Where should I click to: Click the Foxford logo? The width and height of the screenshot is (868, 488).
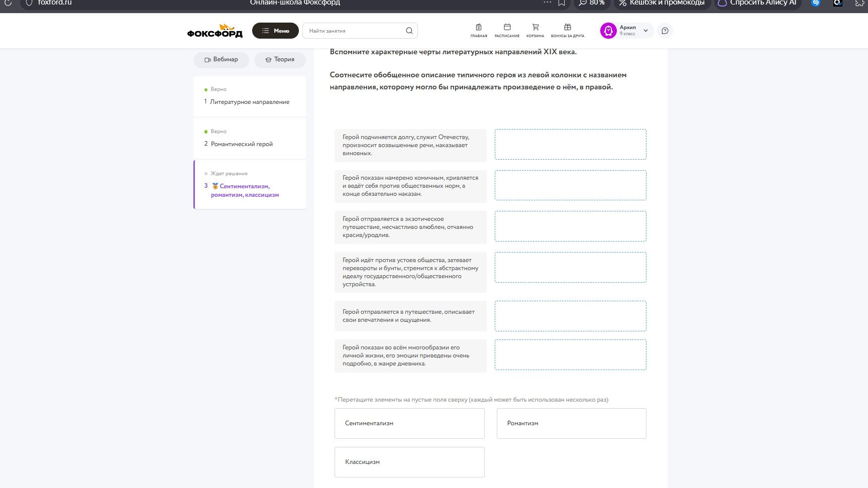pos(214,31)
